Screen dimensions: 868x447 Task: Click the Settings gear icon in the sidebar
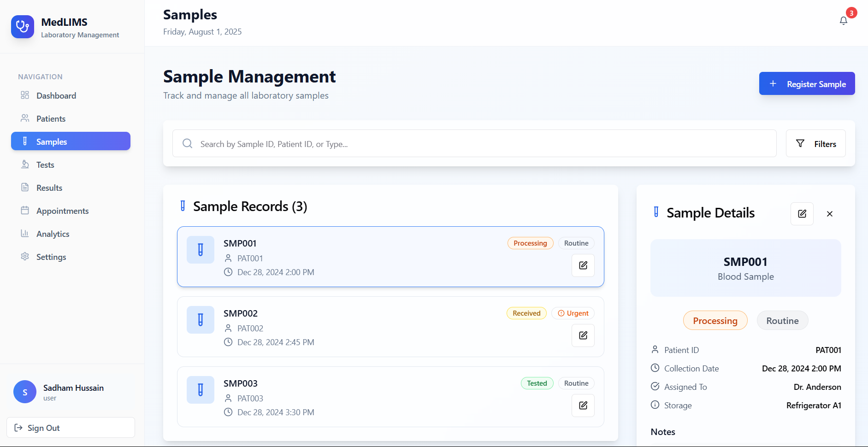25,257
